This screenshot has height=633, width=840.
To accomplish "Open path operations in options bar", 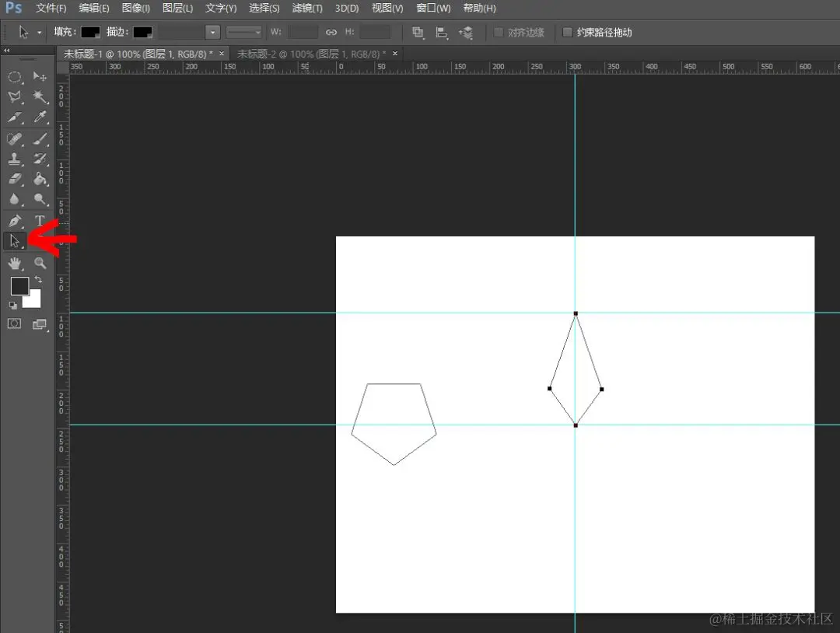I will point(418,33).
